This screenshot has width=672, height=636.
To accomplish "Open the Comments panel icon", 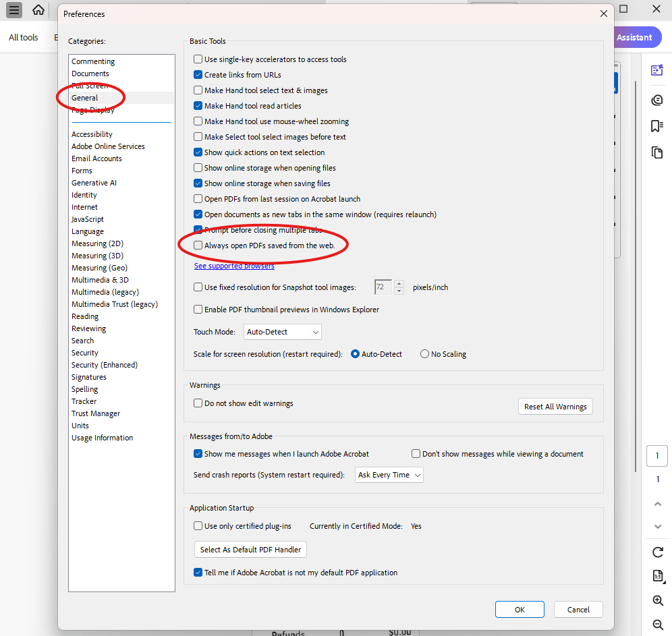I will [x=656, y=100].
